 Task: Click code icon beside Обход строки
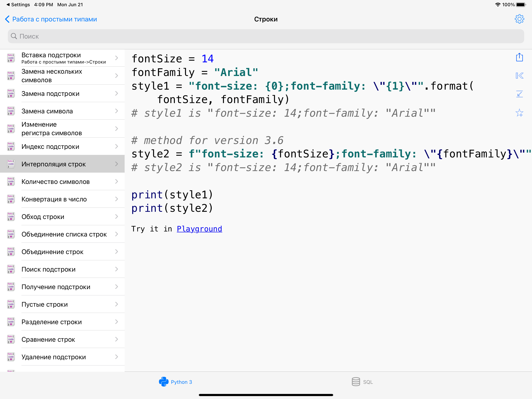(11, 217)
